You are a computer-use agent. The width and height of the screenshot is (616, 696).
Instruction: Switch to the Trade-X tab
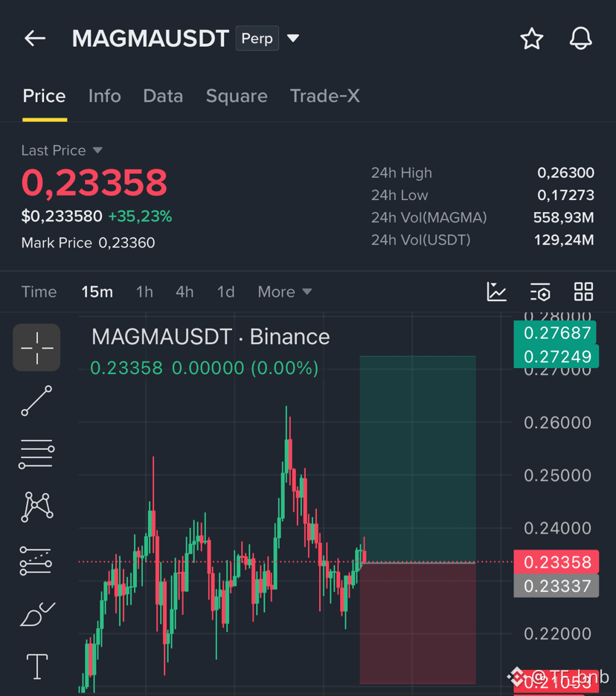(324, 96)
